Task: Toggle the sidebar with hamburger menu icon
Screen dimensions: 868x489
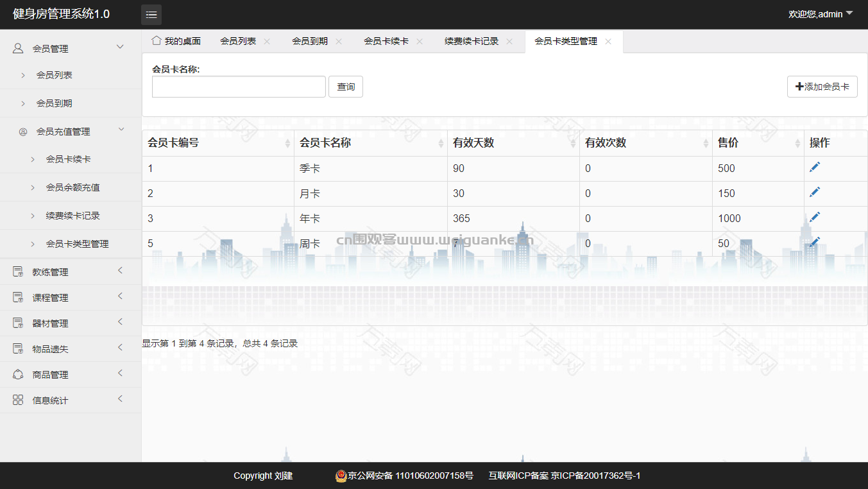Action: [x=151, y=14]
